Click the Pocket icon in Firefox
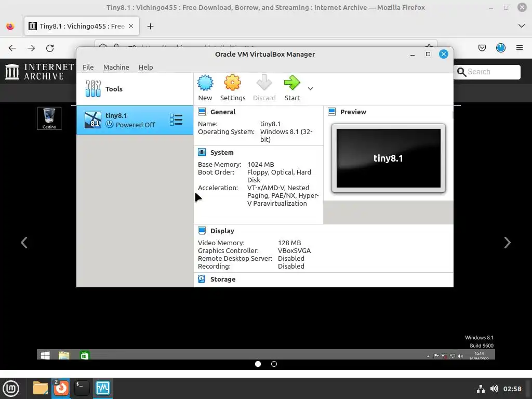This screenshot has width=532, height=399. [482, 48]
